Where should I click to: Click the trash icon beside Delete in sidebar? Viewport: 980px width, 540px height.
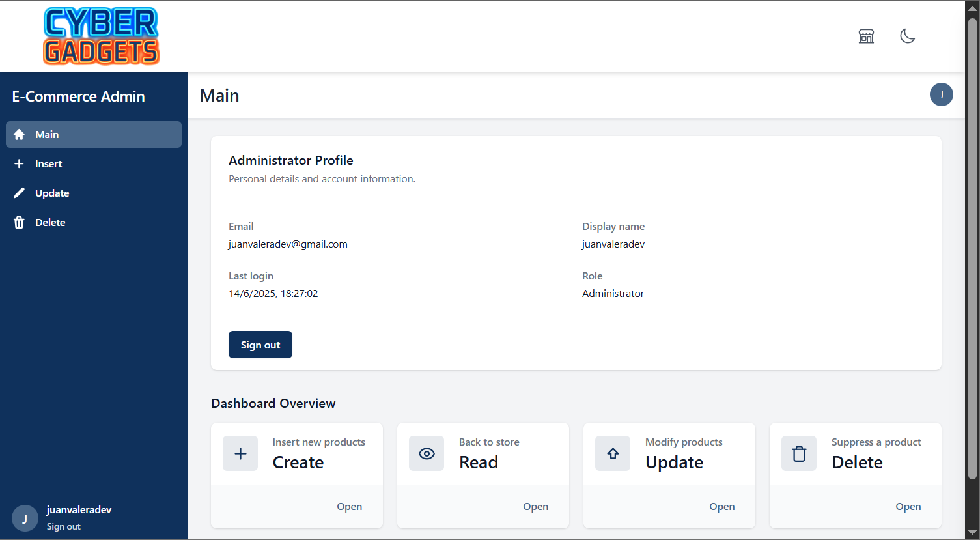coord(19,222)
